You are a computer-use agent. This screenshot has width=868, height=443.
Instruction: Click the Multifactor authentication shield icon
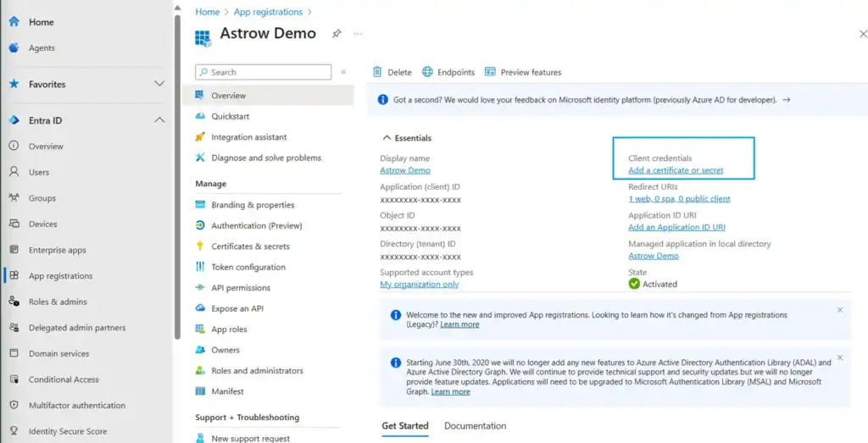pyautogui.click(x=14, y=406)
